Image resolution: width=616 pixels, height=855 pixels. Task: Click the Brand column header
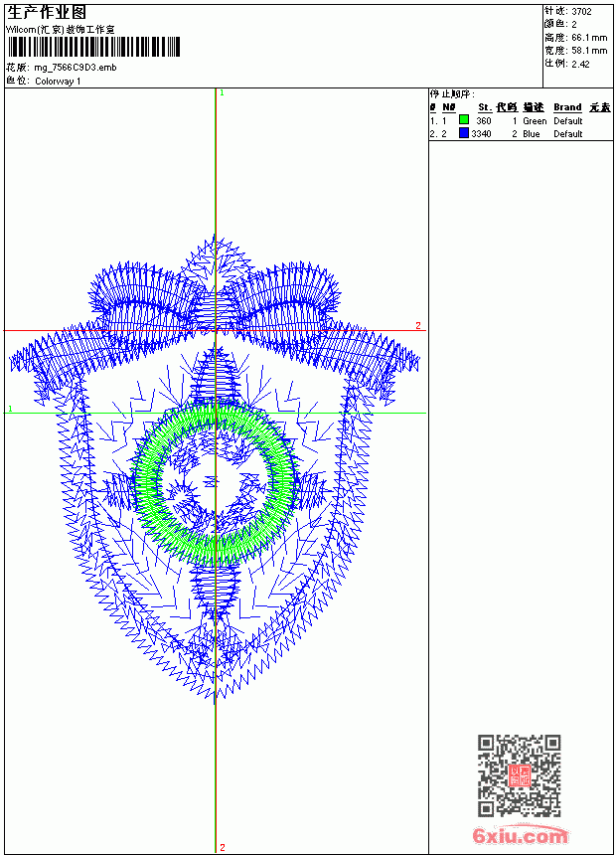[x=567, y=107]
